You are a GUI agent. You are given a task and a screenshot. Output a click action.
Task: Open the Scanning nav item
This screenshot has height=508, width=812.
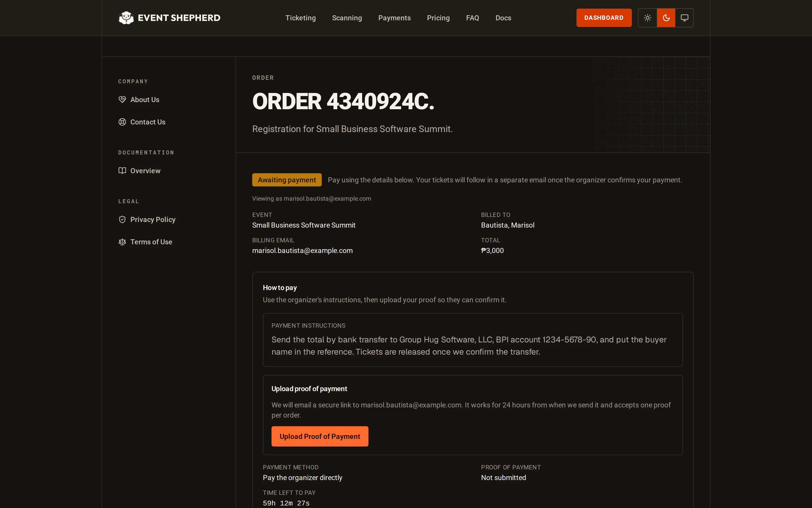tap(347, 18)
